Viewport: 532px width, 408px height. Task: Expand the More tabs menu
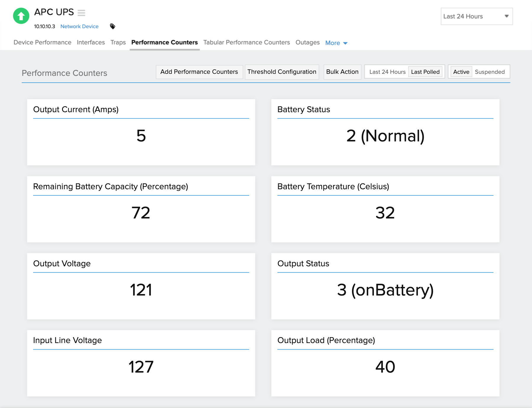coord(336,43)
